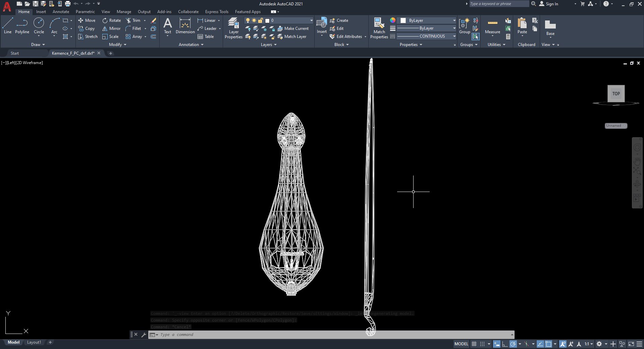Select the Stretch tool
Screen dimensions: 644x349
point(88,37)
